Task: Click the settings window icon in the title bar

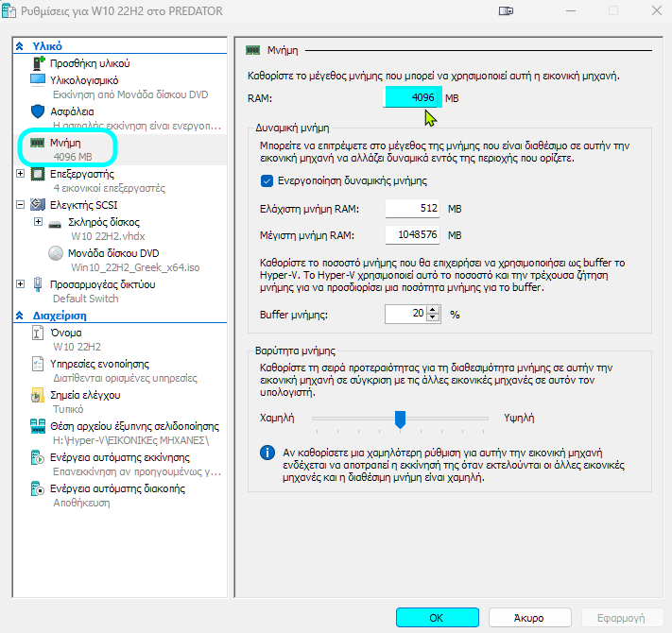Action: click(9, 10)
